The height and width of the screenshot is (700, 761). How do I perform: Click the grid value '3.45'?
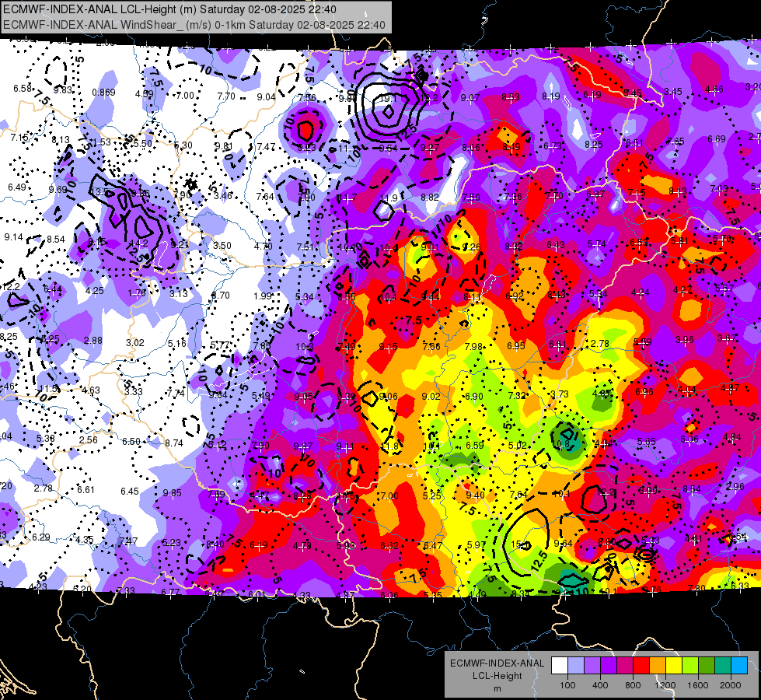[672, 91]
